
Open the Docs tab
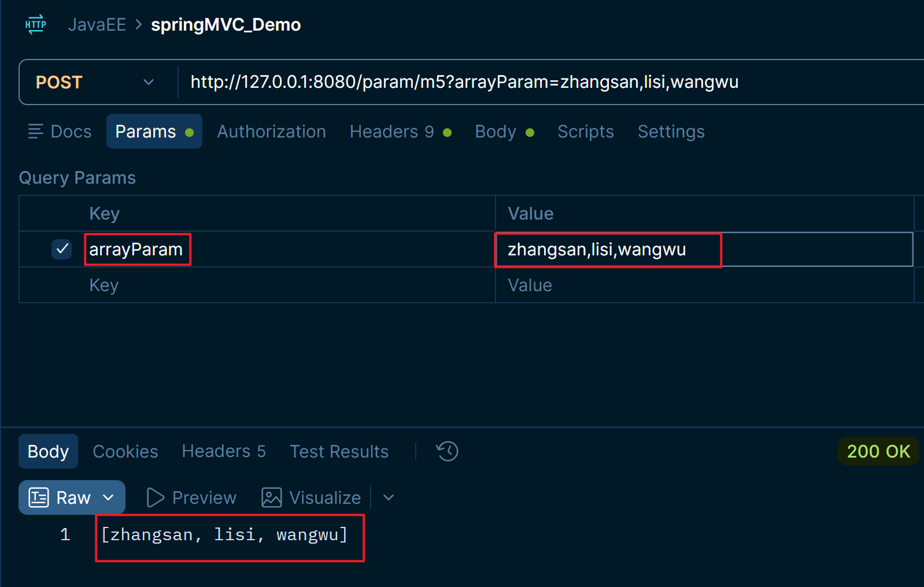click(60, 131)
